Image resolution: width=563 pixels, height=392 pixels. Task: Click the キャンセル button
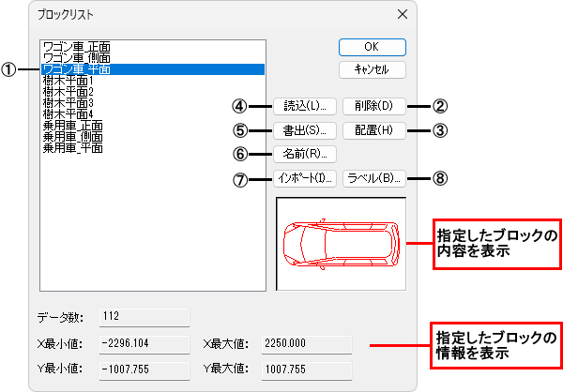[373, 69]
